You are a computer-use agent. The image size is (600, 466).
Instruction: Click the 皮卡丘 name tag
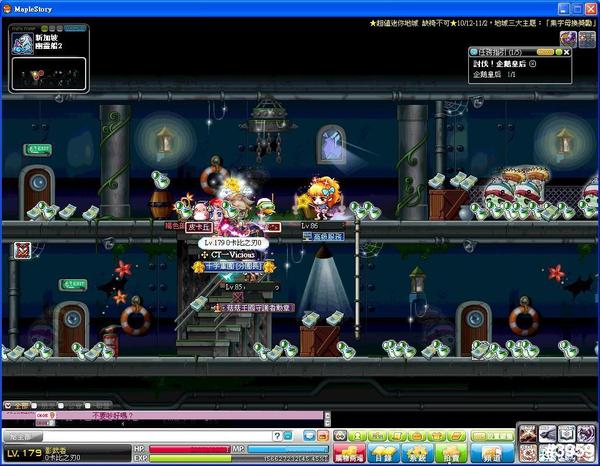pyautogui.click(x=199, y=227)
